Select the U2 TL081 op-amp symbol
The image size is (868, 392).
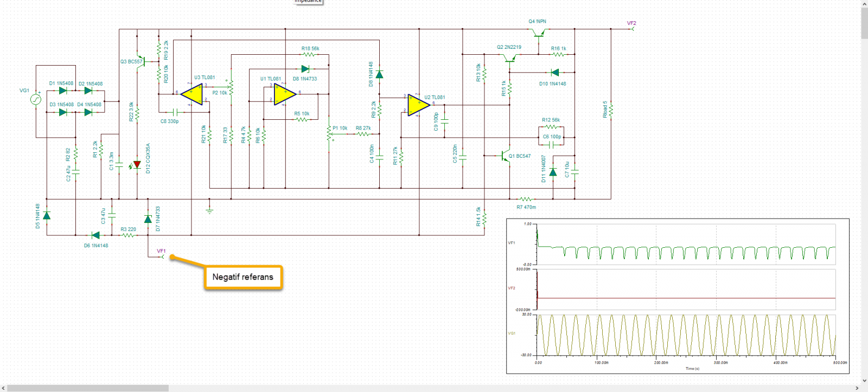tap(418, 104)
